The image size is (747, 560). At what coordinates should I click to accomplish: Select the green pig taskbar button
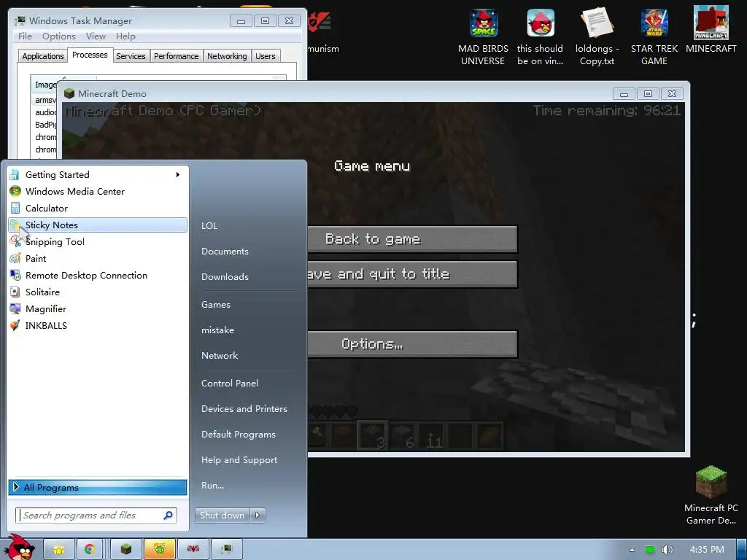[160, 550]
